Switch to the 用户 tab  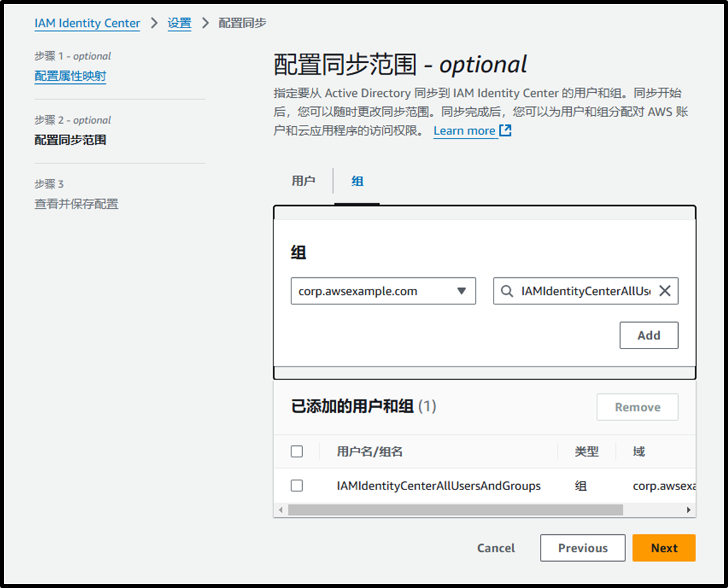point(303,181)
